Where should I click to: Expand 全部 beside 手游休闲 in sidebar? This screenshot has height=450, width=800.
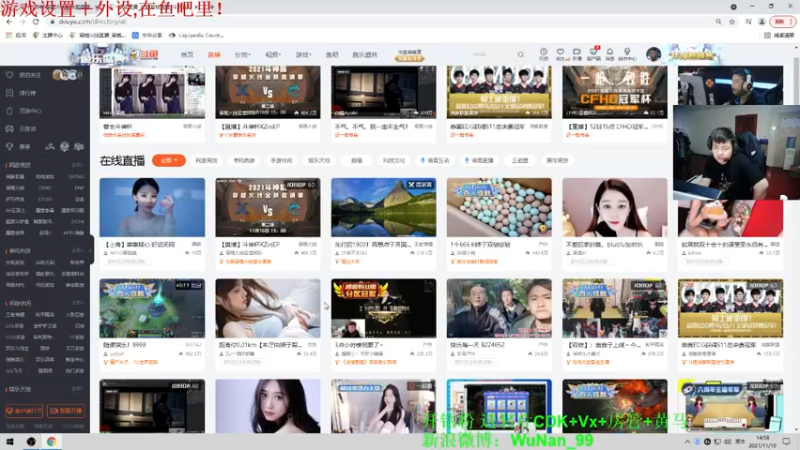(78, 303)
